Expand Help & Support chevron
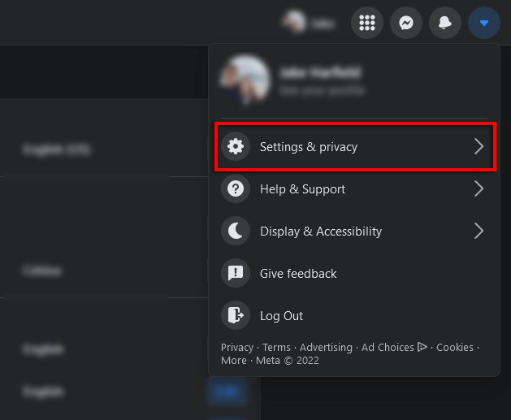This screenshot has height=420, width=511. (x=479, y=189)
